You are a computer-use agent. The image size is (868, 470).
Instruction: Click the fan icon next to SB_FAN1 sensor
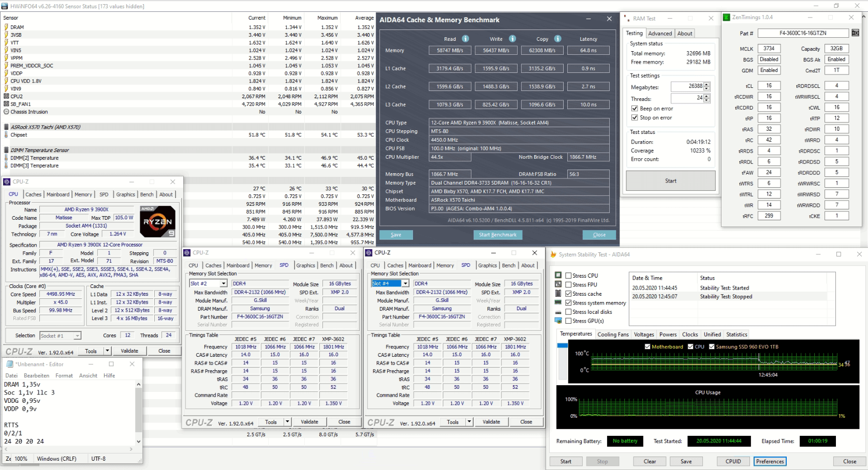(6, 104)
